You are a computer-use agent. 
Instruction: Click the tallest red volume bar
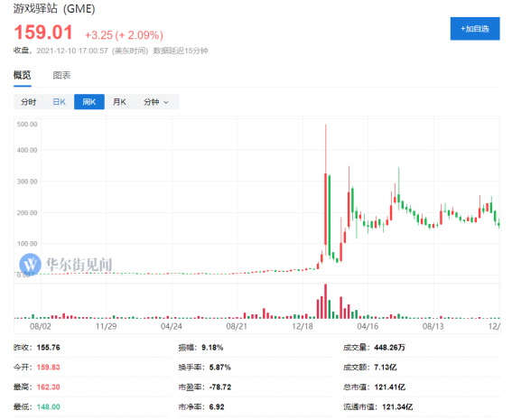click(x=326, y=301)
